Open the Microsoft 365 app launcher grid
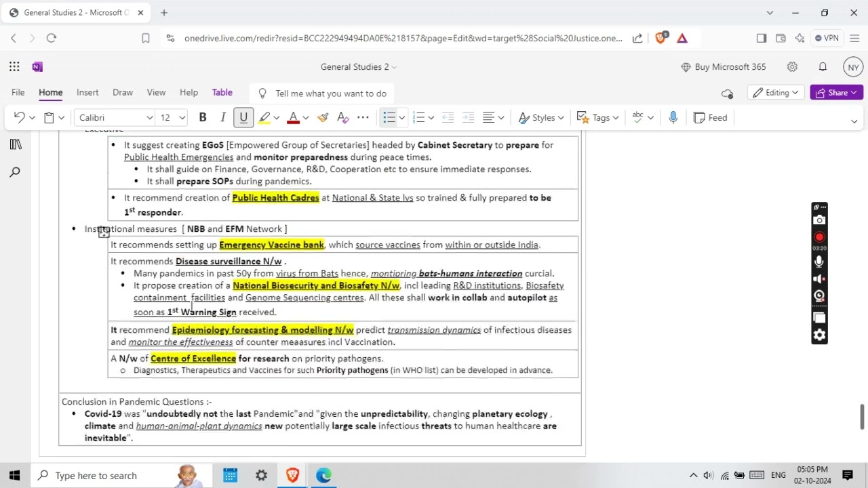Image resolution: width=868 pixels, height=488 pixels. point(14,66)
